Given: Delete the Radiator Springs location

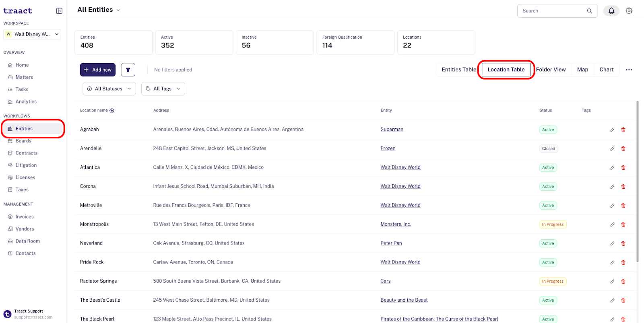Looking at the screenshot, I should pyautogui.click(x=623, y=281).
